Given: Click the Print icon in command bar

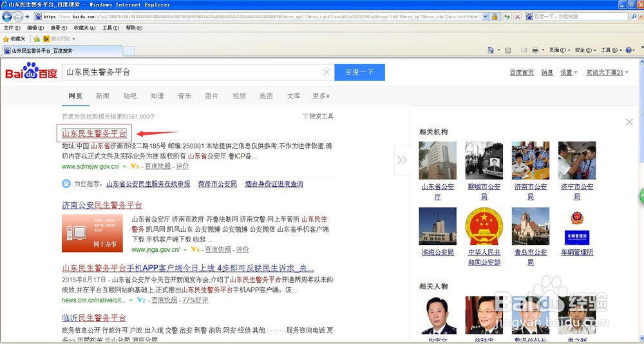Looking at the screenshot, I should [x=535, y=50].
